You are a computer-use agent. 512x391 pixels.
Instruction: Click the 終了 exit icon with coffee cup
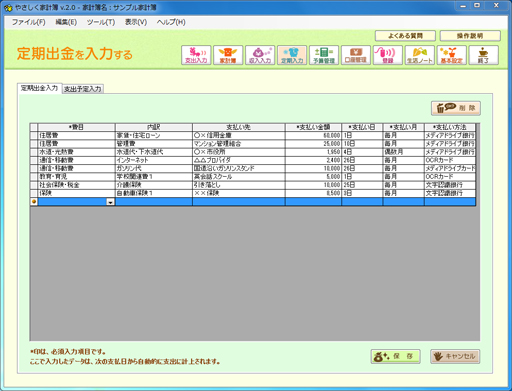click(x=484, y=55)
